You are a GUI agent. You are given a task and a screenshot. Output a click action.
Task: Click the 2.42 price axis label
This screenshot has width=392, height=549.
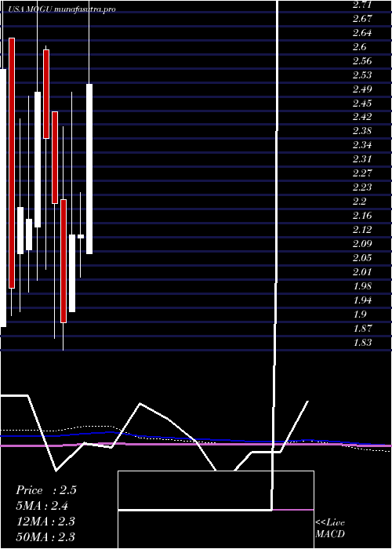pos(362,117)
